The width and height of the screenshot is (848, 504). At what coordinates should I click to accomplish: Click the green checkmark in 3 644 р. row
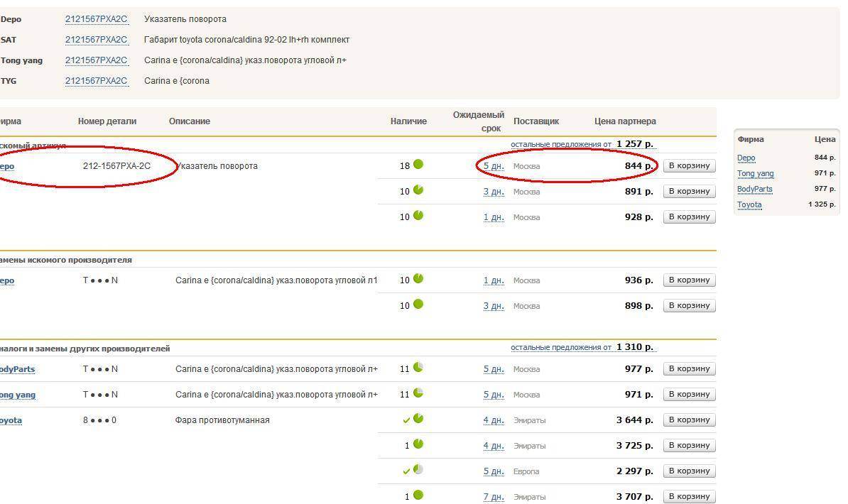[x=406, y=420]
